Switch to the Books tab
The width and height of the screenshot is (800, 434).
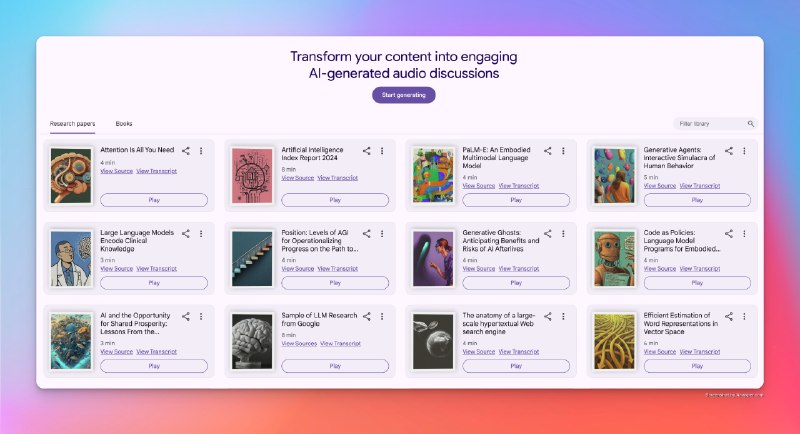123,124
